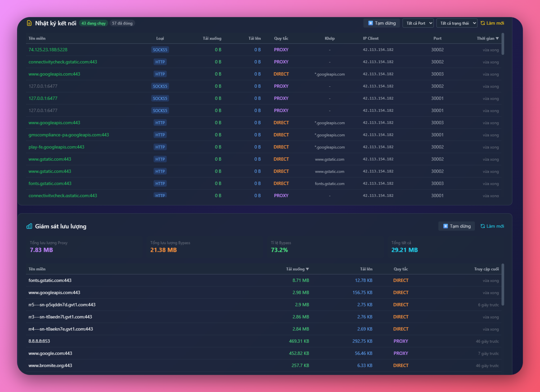Click 'Tên miền' header in connection log

click(37, 38)
